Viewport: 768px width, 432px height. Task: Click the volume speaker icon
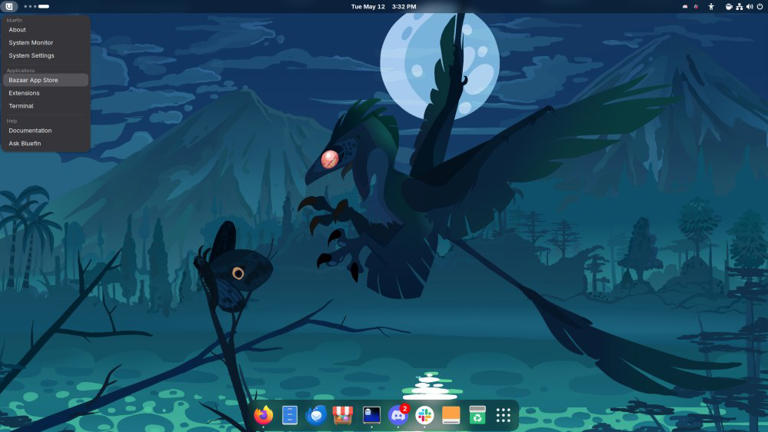tap(749, 6)
